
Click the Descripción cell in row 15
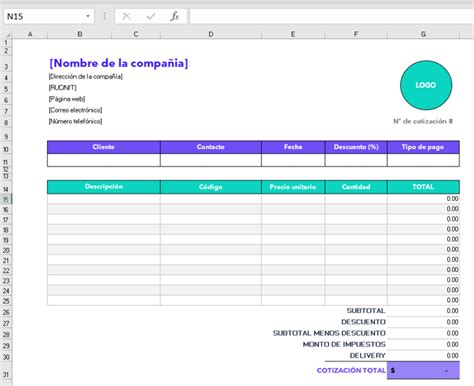click(x=104, y=199)
